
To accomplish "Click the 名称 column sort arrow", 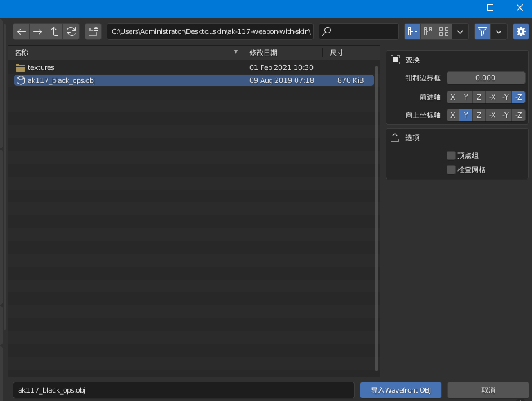I will click(236, 53).
